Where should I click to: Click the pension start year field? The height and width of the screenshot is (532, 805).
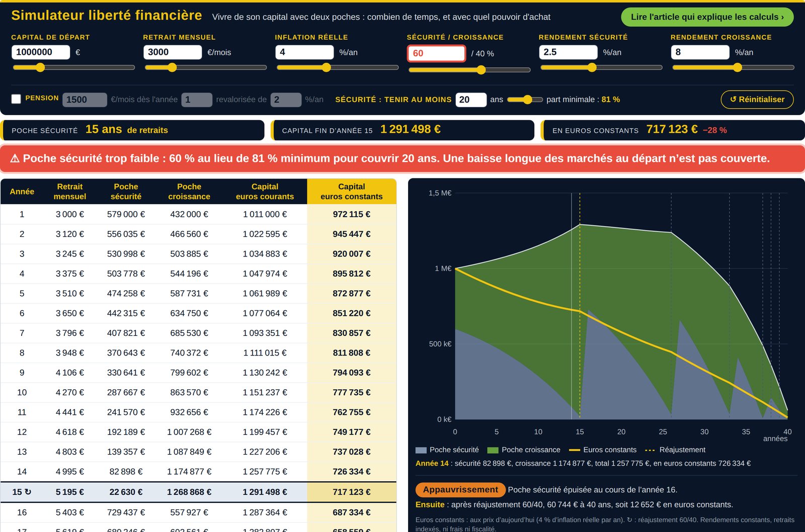tap(197, 100)
